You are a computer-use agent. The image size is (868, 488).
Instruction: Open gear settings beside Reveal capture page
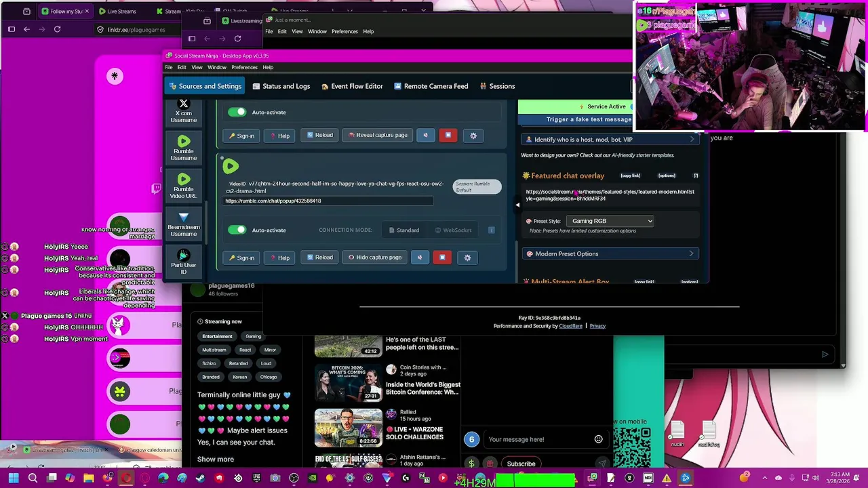click(x=473, y=136)
